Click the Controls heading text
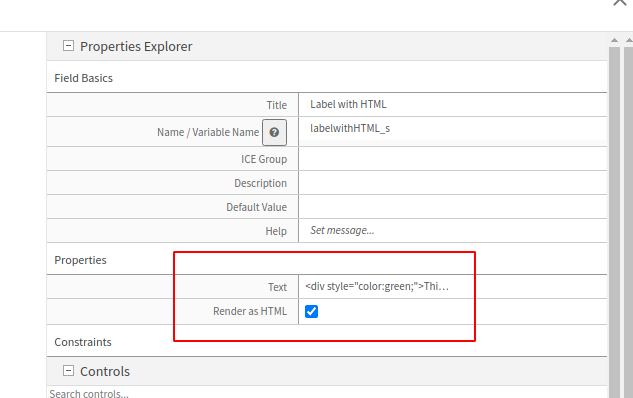The height and width of the screenshot is (398, 633). [x=105, y=371]
